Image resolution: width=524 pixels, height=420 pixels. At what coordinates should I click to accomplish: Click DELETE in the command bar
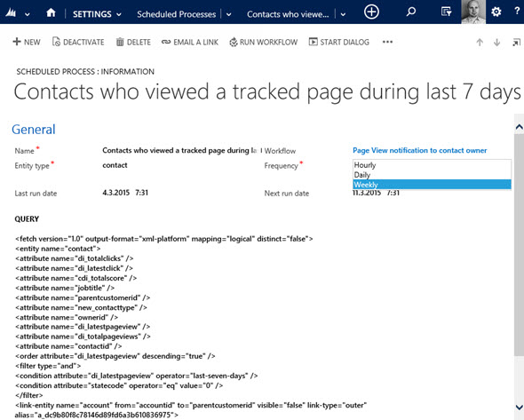[133, 42]
